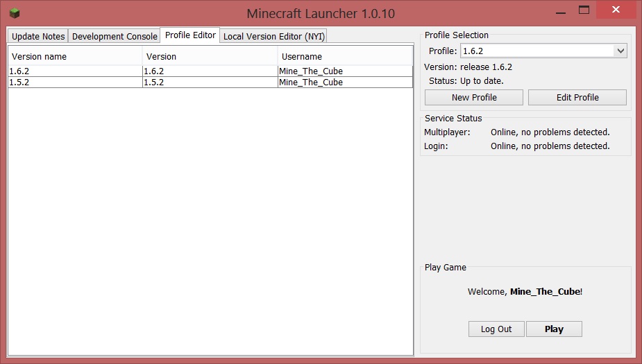642x364 pixels.
Task: Click the Version name column header
Action: 76,56
